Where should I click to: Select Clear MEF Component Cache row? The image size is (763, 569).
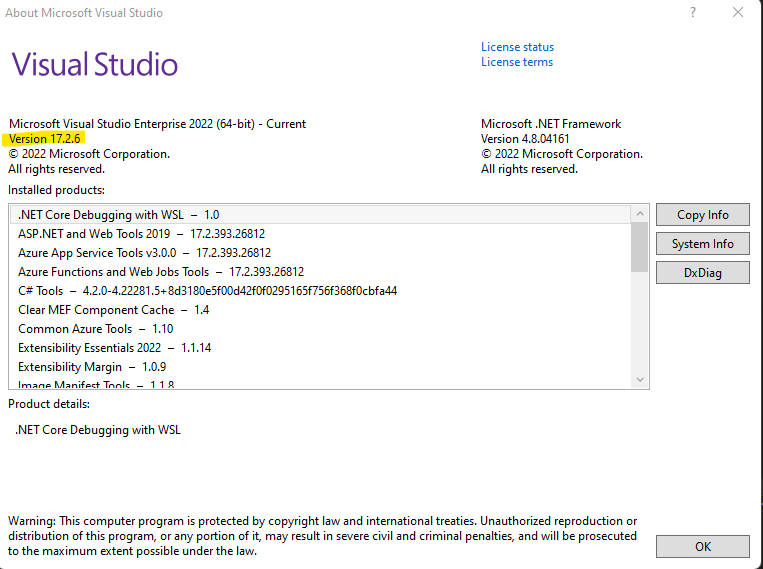point(320,310)
